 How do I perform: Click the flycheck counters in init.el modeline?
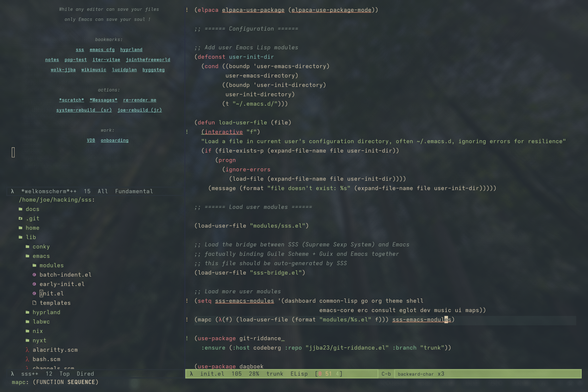[x=329, y=374]
